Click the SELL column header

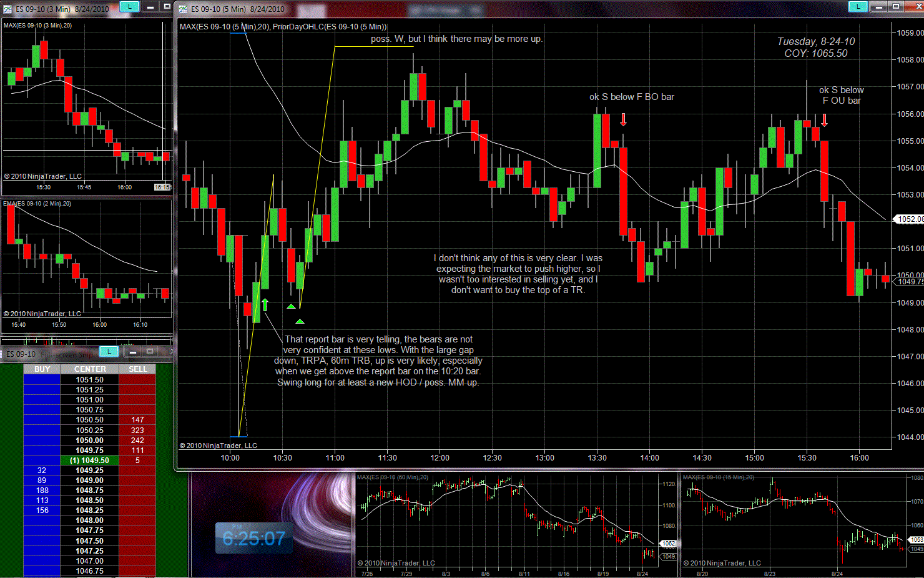137,369
